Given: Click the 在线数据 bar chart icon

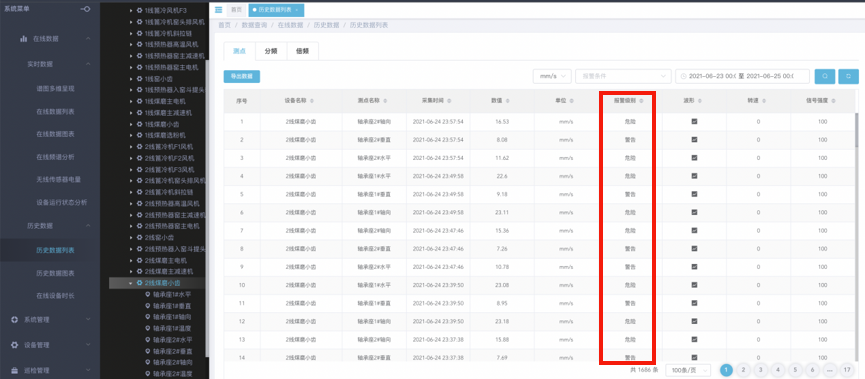Looking at the screenshot, I should pos(24,39).
